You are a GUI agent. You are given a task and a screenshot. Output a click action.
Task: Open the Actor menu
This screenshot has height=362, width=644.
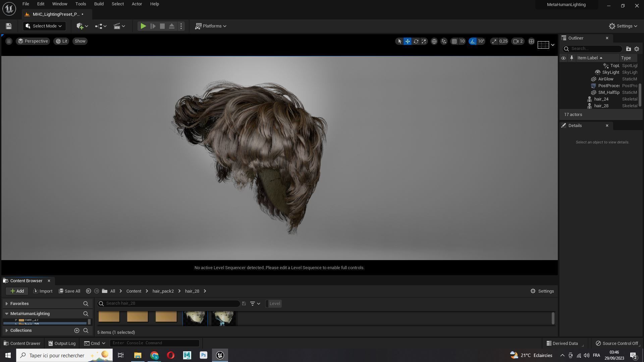(x=137, y=4)
